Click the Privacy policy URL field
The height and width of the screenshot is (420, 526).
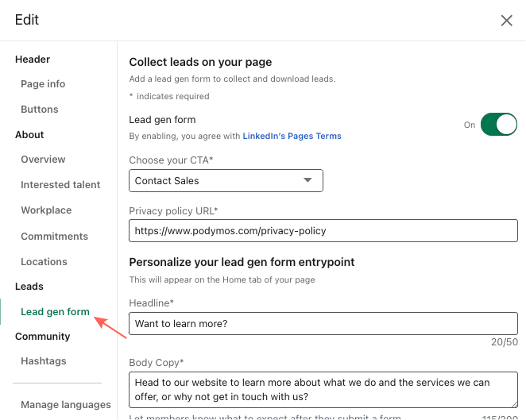coord(323,231)
